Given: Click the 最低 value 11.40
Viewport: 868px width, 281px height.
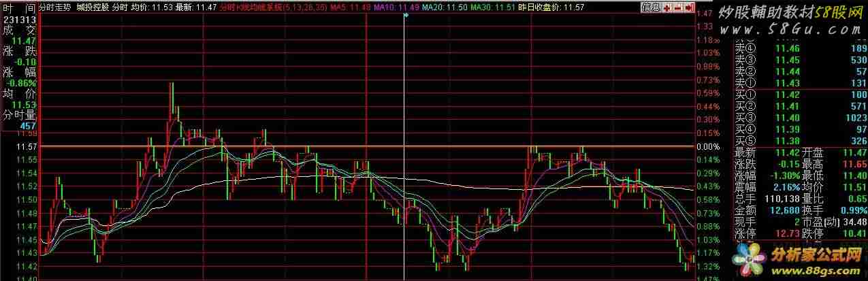Looking at the screenshot, I should (x=854, y=175).
